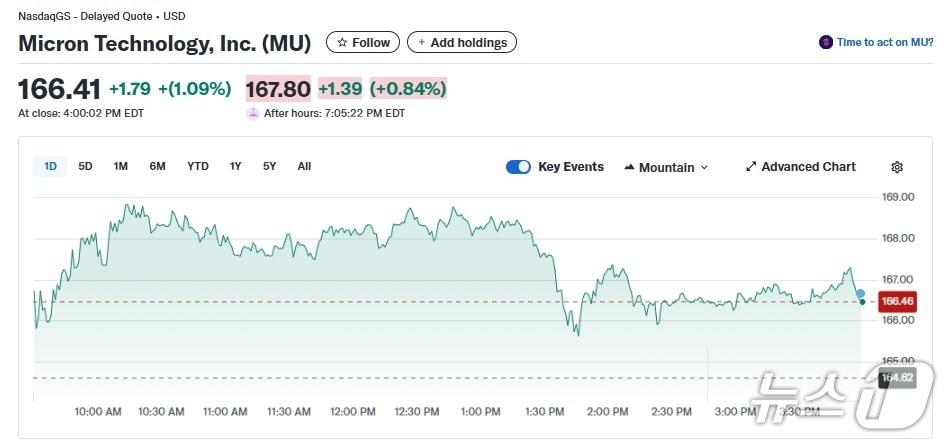Open the Advanced Chart link
The image size is (948, 443).
(808, 167)
